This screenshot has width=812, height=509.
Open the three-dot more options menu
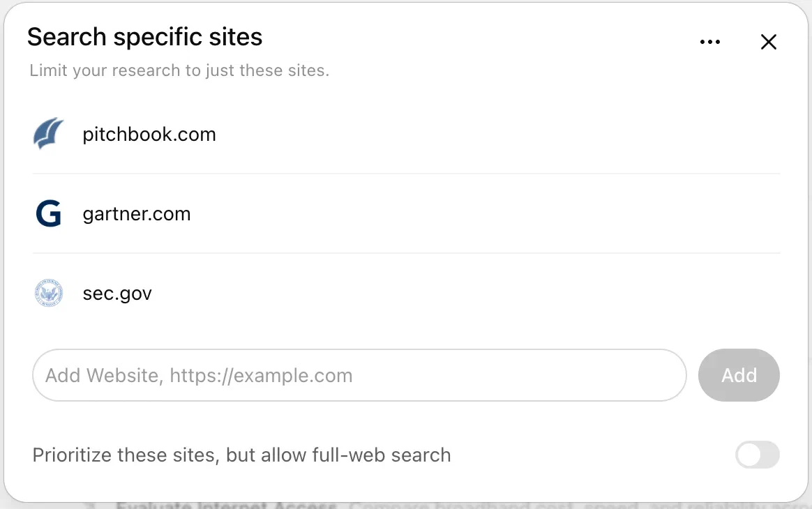[709, 42]
